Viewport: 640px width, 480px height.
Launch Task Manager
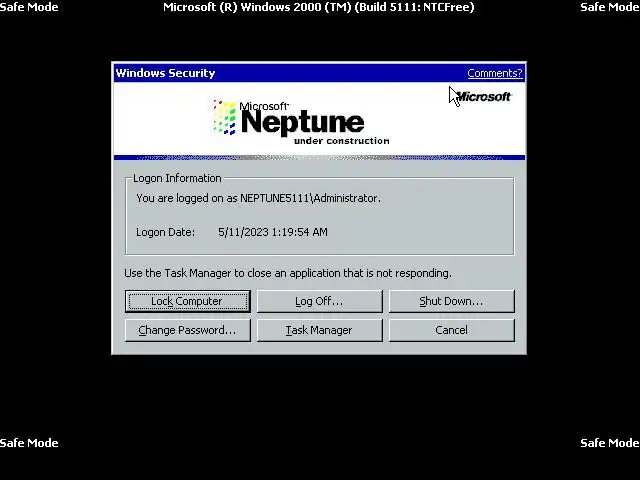[x=320, y=330]
